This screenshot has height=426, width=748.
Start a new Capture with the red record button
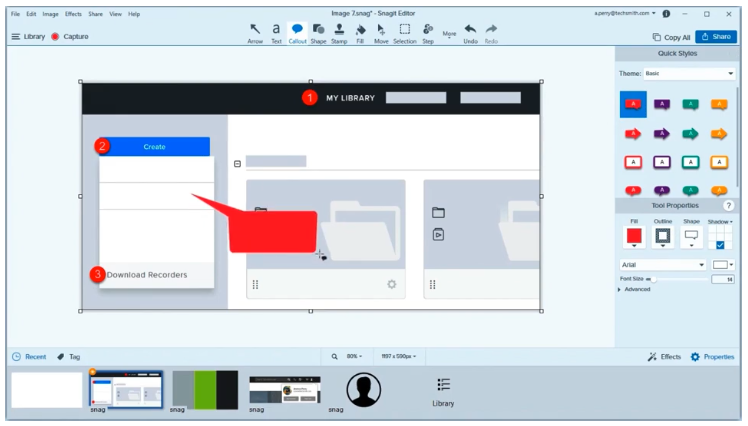tap(55, 37)
